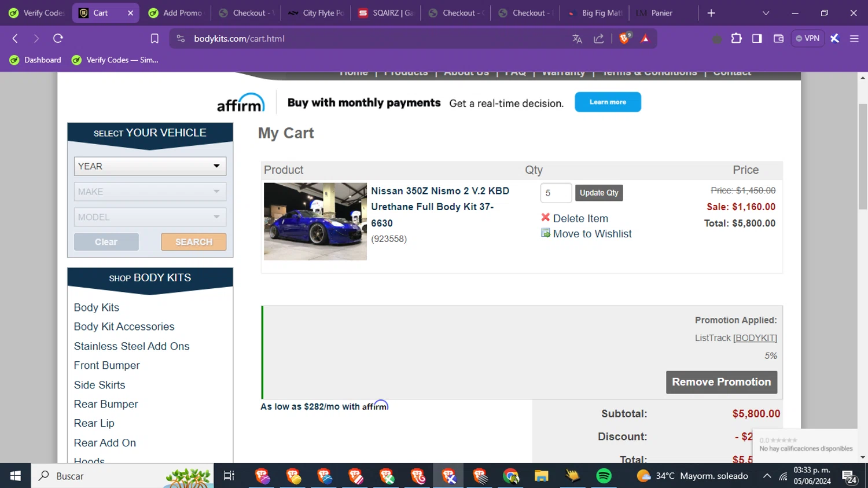Open the Rear Bumper category
Screen dimensions: 868x488
click(106, 404)
